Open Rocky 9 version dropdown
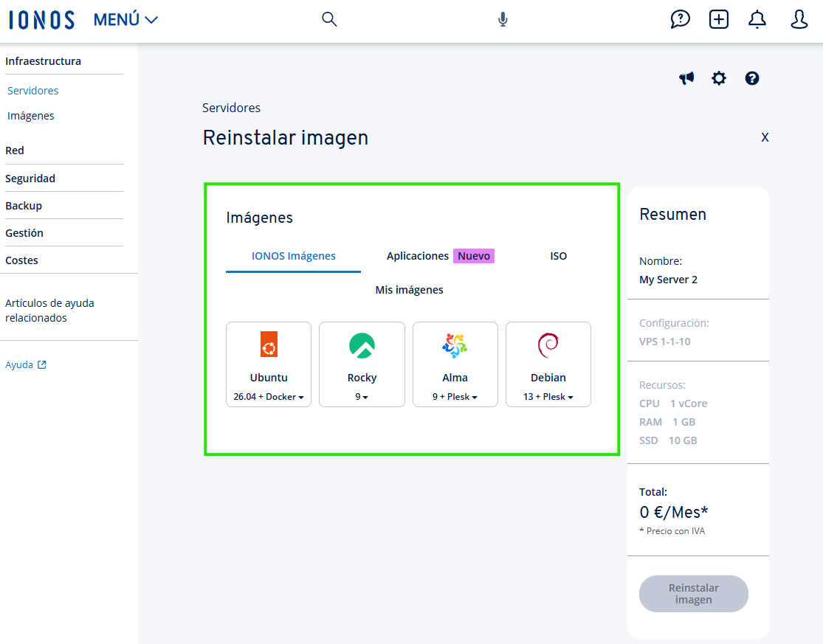 (x=362, y=397)
